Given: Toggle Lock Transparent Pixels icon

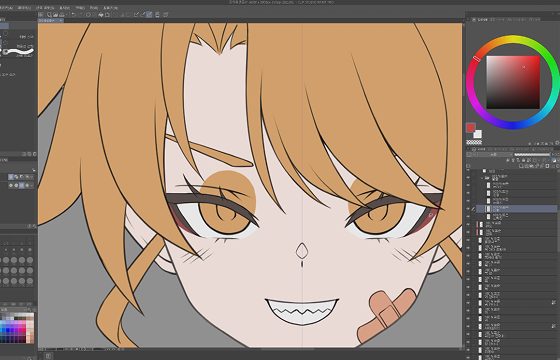Looking at the screenshot, I should (x=529, y=160).
